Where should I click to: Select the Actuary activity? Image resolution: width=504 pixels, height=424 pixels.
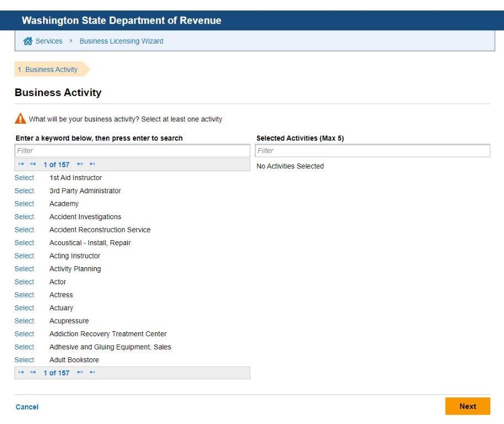tap(24, 308)
